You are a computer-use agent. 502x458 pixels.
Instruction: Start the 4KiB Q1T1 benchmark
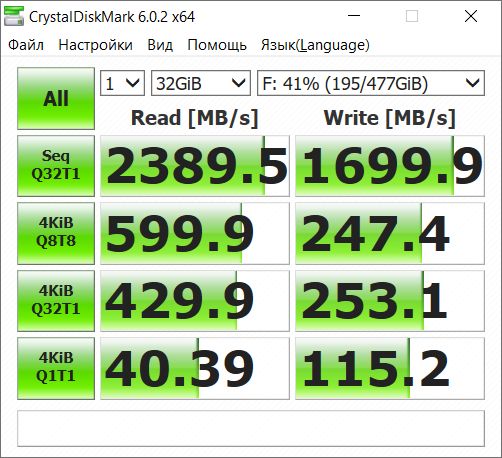point(56,368)
